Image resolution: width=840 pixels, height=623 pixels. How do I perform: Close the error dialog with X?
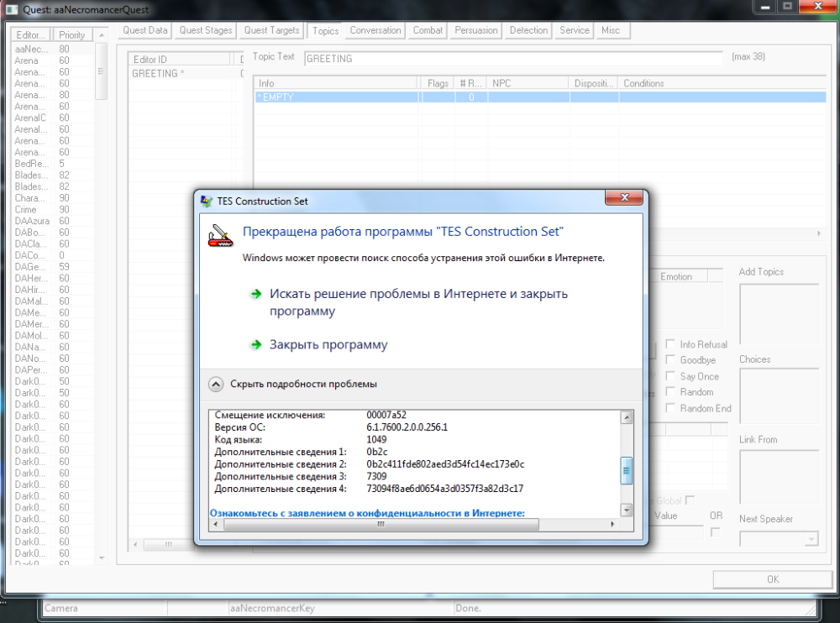(x=623, y=197)
